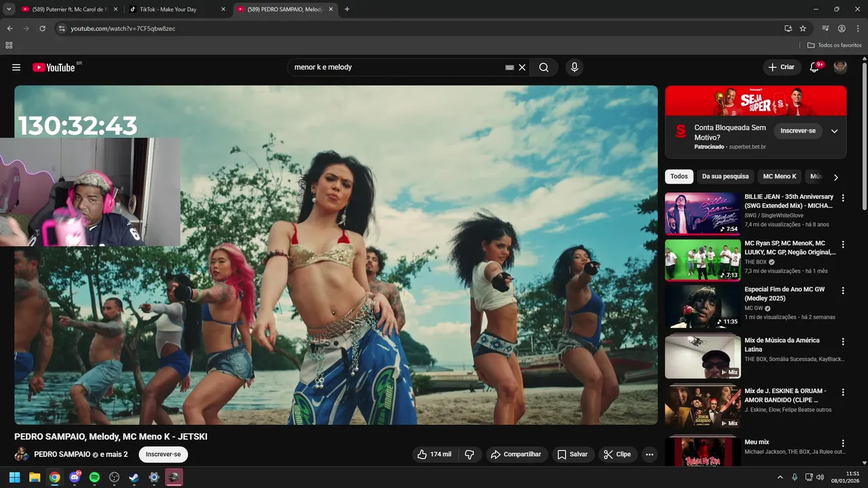The height and width of the screenshot is (488, 868).
Task: Dislike the JETSKI video
Action: 469,454
